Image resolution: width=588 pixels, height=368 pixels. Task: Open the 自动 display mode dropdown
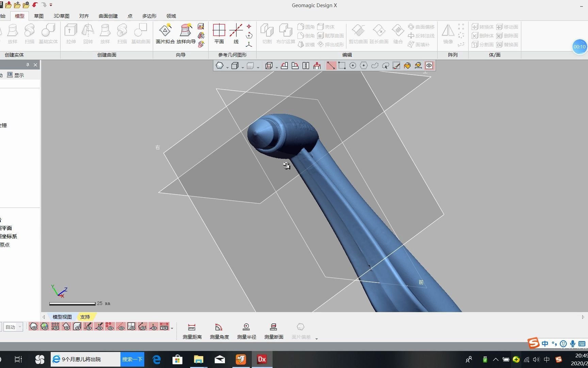[x=13, y=326]
